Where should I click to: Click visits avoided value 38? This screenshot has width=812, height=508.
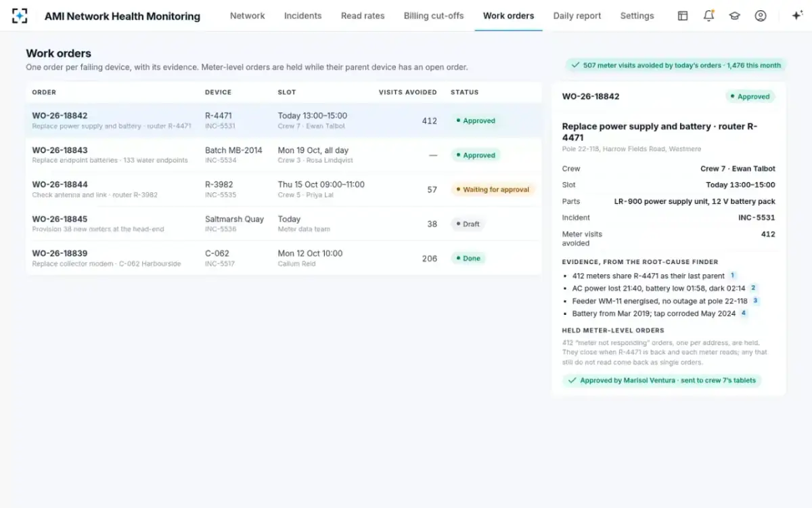432,224
